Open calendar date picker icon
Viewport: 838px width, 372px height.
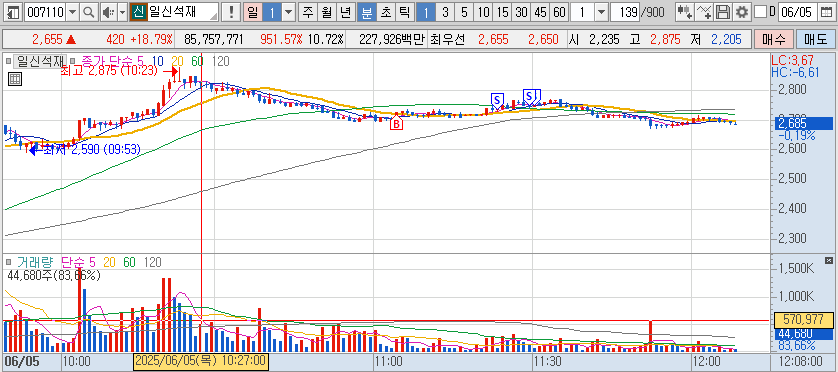coord(826,12)
